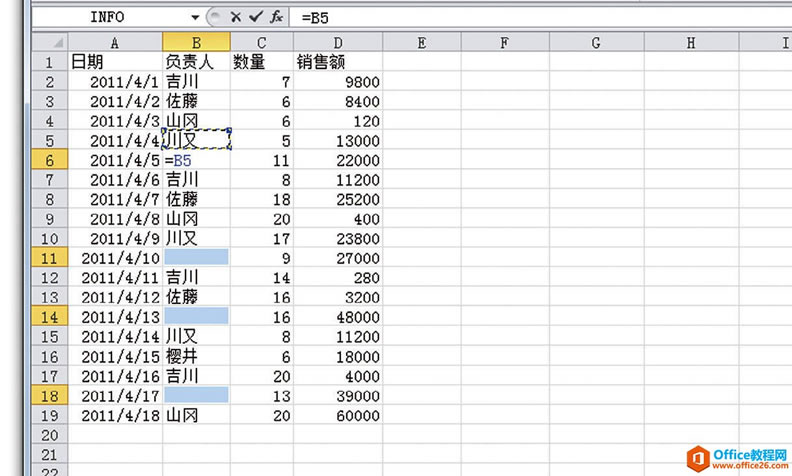Viewport: 792px width, 476px height.
Task: Select row 18 header
Action: 50,396
